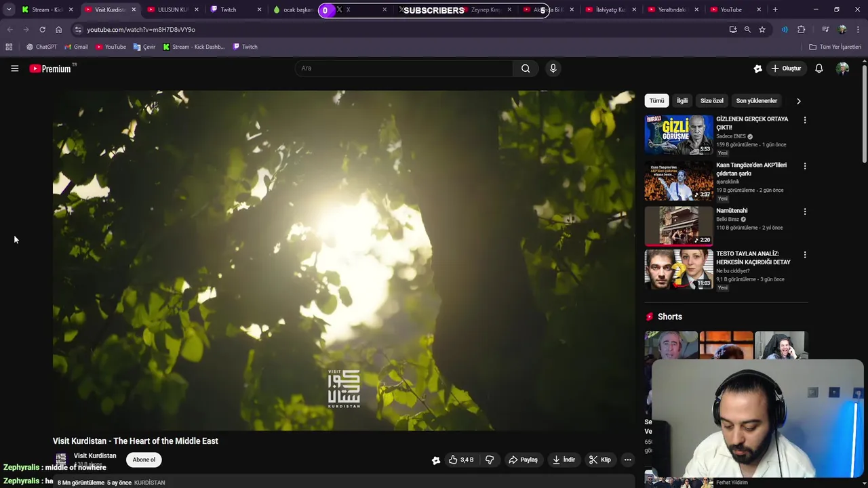The width and height of the screenshot is (868, 488).
Task: Open TESTO TAYLAN ANALİZ video thumbnail
Action: tap(678, 270)
